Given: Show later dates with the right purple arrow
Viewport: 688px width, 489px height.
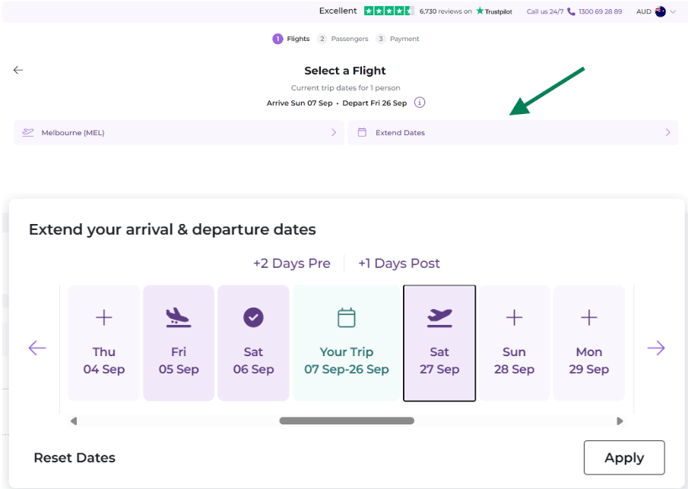Looking at the screenshot, I should [656, 348].
